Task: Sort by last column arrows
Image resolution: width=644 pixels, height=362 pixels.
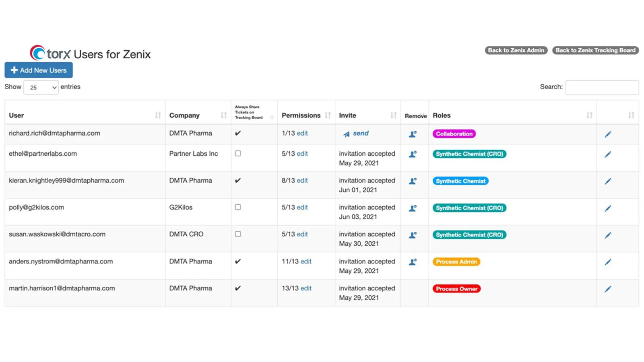Action: (x=631, y=115)
